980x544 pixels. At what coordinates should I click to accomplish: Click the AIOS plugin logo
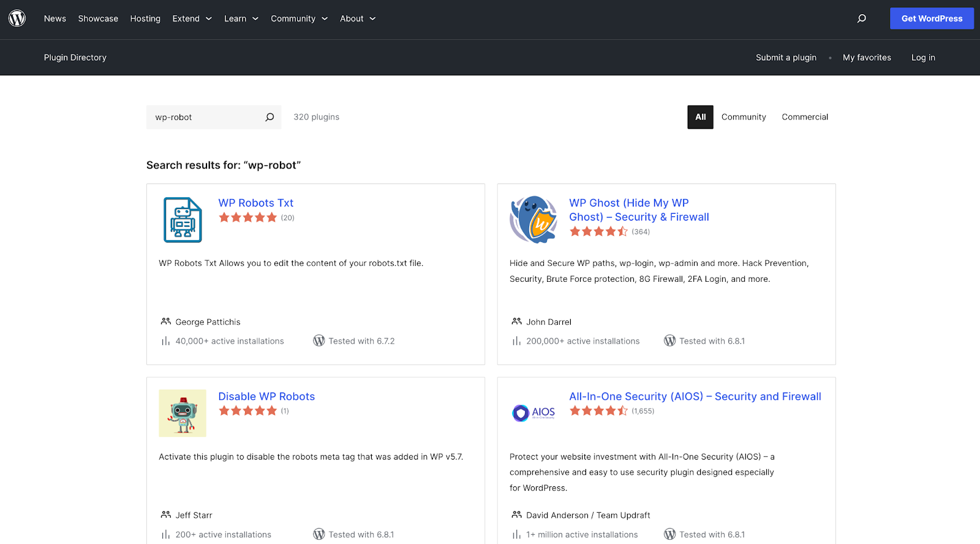pyautogui.click(x=533, y=413)
